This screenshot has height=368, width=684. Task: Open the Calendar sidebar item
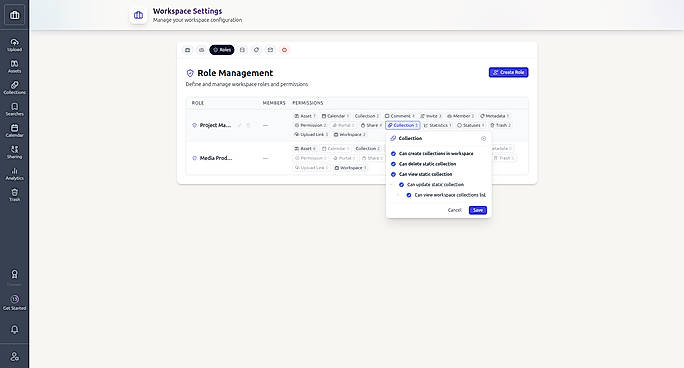[x=14, y=130]
